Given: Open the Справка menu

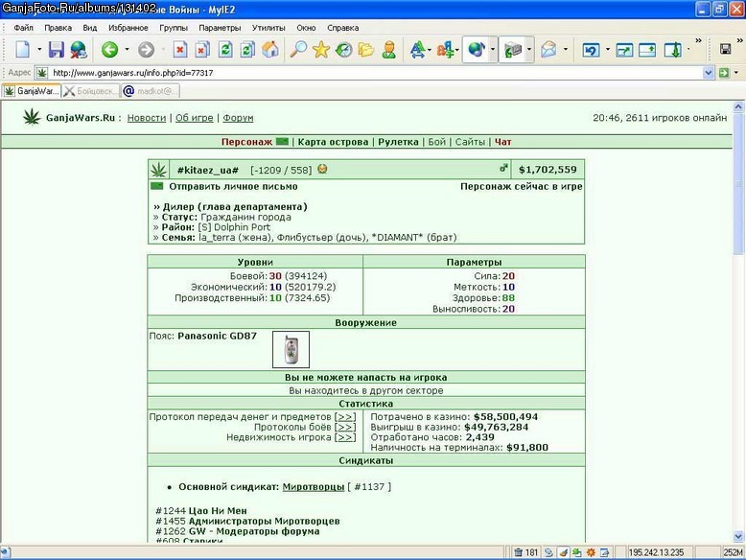Looking at the screenshot, I should pos(342,28).
